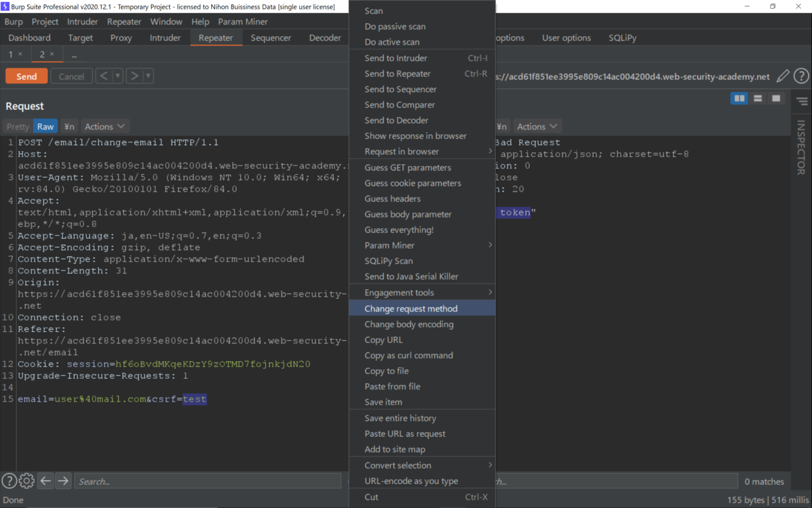
Task: Open back history dropdown arrow
Action: point(117,76)
